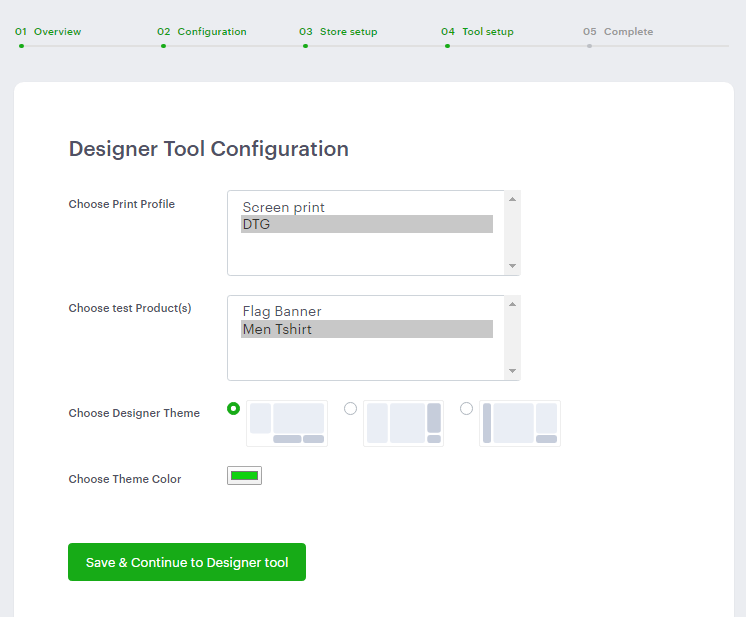Viewport: 746px width, 617px height.
Task: Choose the last designer theme radio button
Action: [x=466, y=408]
